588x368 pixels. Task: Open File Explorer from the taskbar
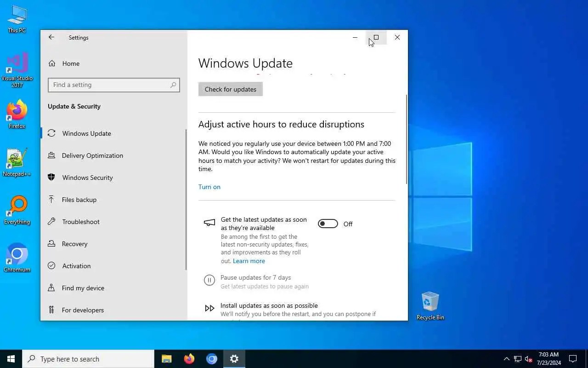point(167,359)
